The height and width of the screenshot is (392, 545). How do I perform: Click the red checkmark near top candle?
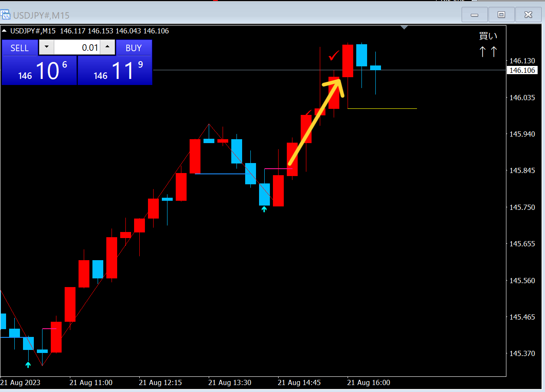point(334,56)
